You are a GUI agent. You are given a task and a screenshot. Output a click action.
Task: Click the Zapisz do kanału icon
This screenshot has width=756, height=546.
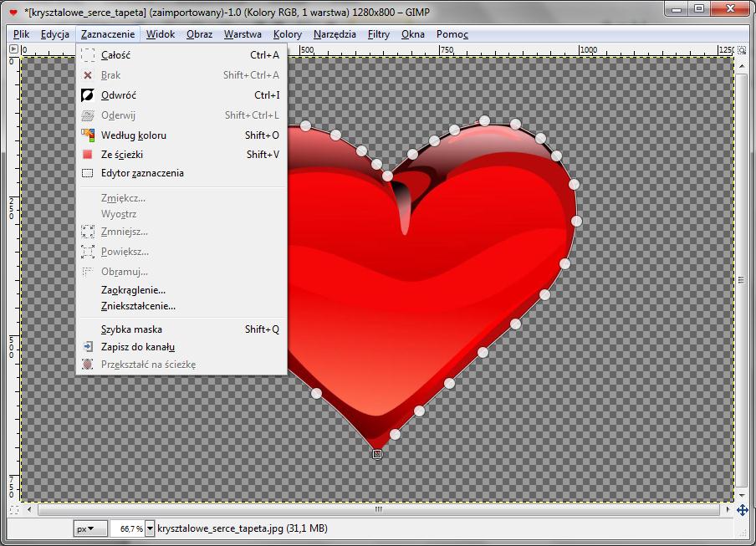88,346
